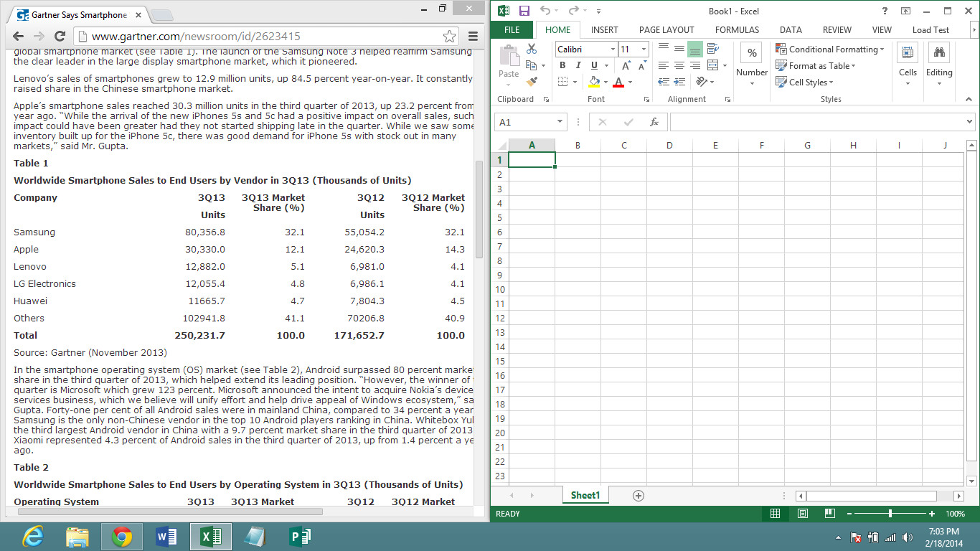
Task: Toggle Italic formatting
Action: [x=578, y=65]
